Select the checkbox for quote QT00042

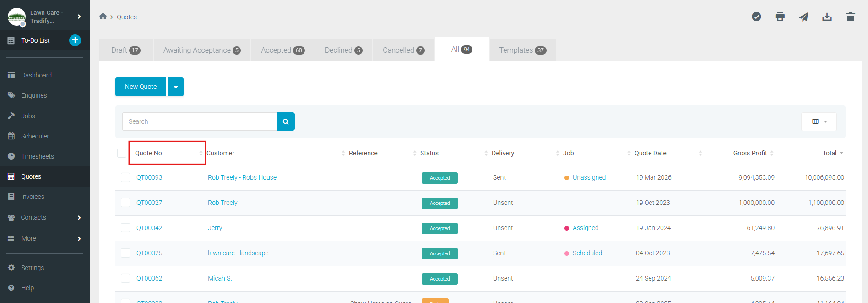click(125, 228)
